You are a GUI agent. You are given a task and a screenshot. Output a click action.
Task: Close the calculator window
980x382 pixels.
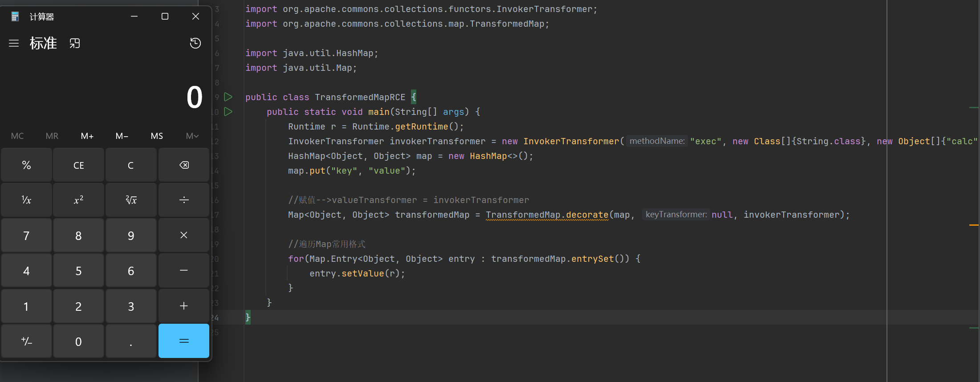[195, 16]
